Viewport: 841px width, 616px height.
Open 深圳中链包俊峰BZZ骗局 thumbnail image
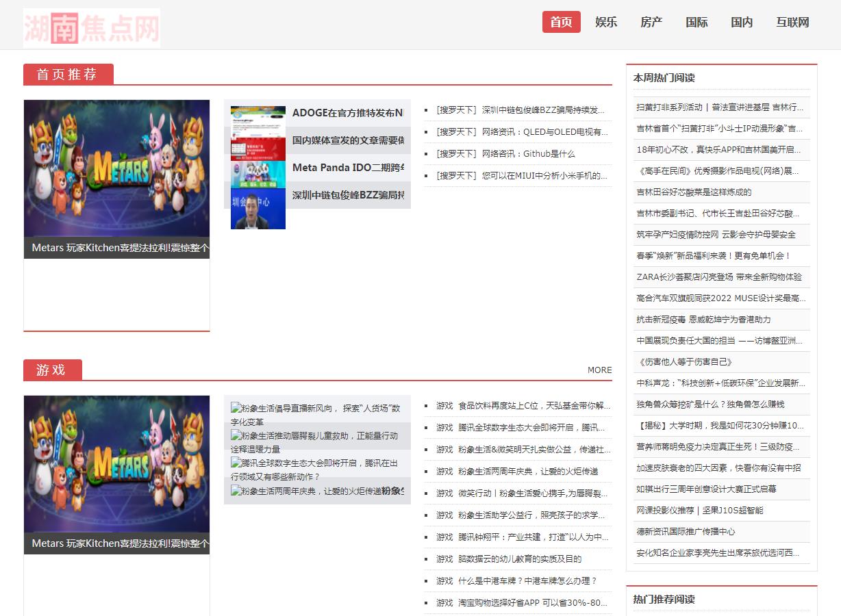[258, 209]
